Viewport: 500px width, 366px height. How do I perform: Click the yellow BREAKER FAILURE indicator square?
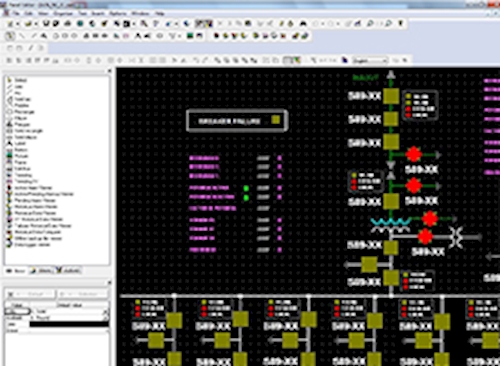(276, 120)
